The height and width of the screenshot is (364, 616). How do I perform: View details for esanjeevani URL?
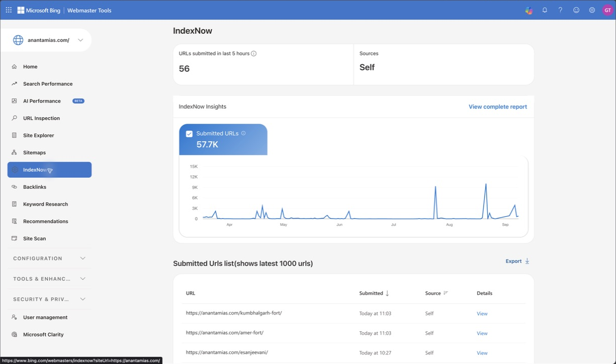coord(482,353)
